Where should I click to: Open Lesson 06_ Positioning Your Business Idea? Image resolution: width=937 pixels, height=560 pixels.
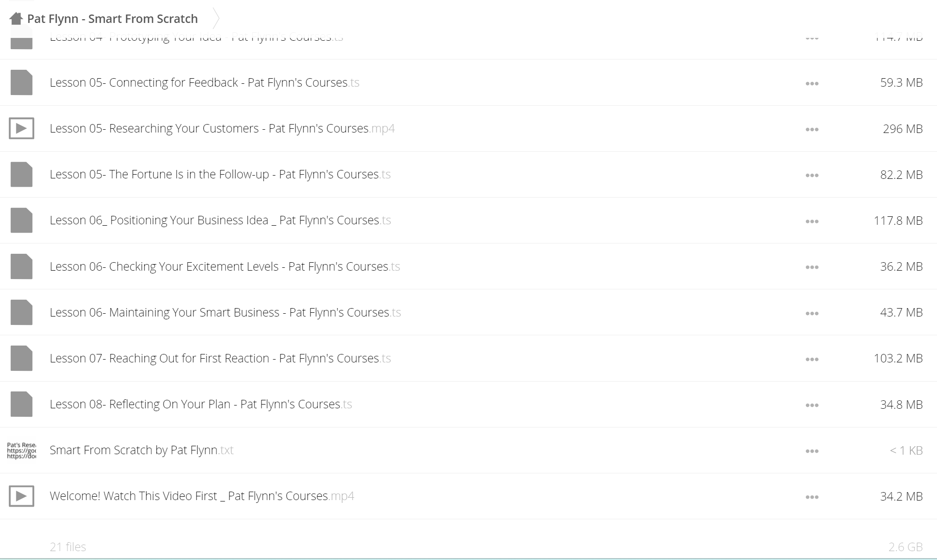(x=220, y=220)
